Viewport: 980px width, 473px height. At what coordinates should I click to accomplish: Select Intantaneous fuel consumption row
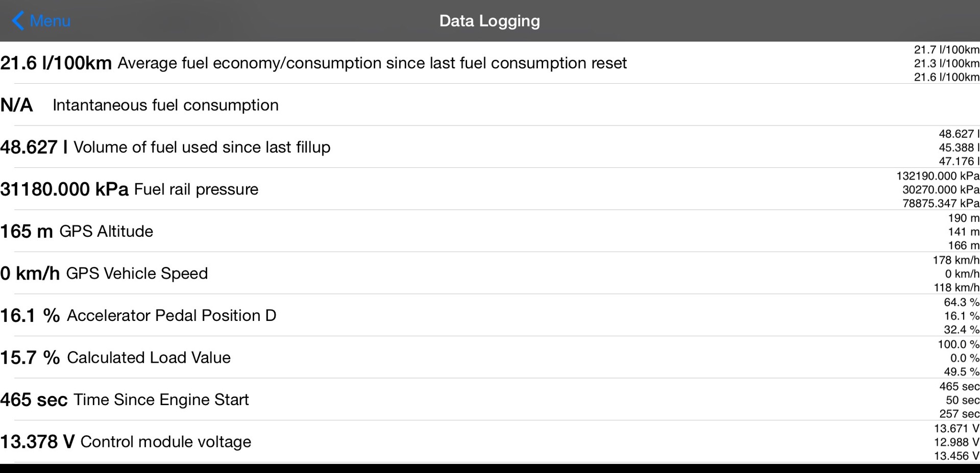click(165, 105)
